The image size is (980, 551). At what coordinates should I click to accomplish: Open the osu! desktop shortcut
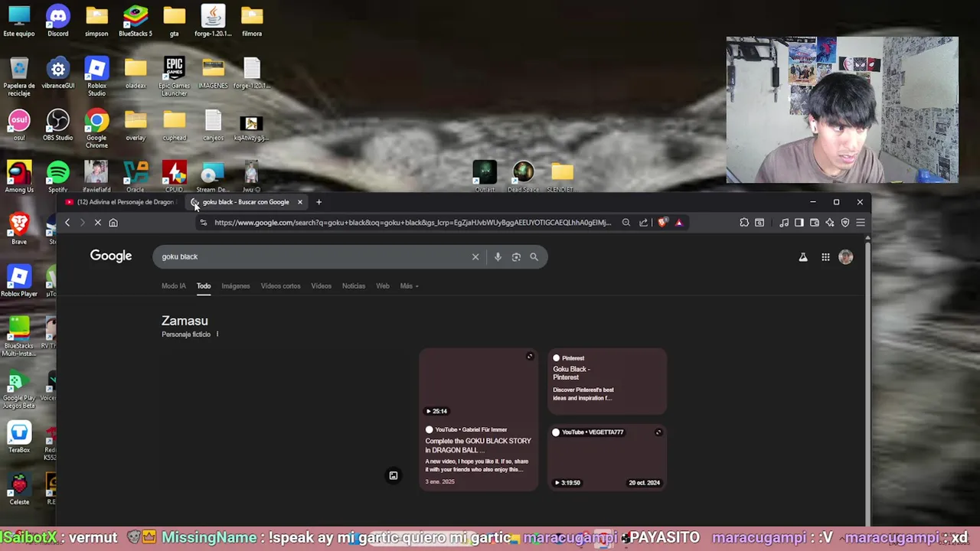tap(19, 126)
